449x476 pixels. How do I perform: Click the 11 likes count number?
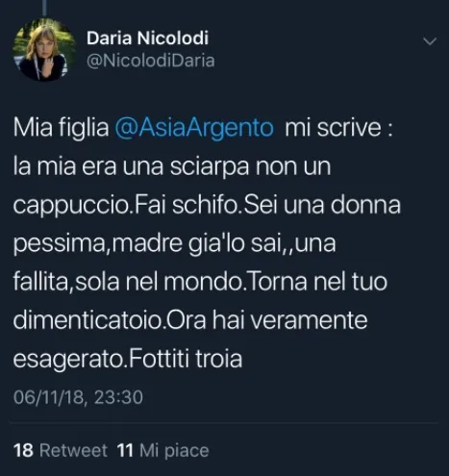click(x=125, y=450)
